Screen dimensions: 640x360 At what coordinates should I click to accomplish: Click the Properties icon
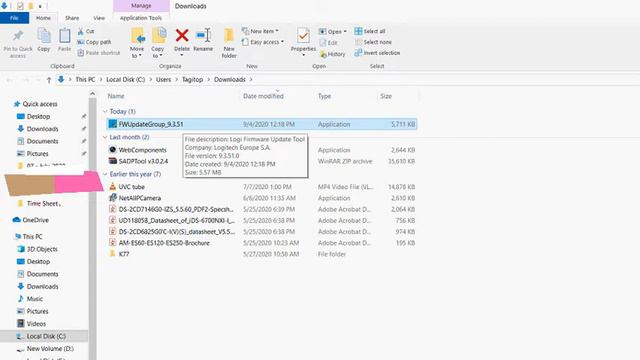(303, 36)
